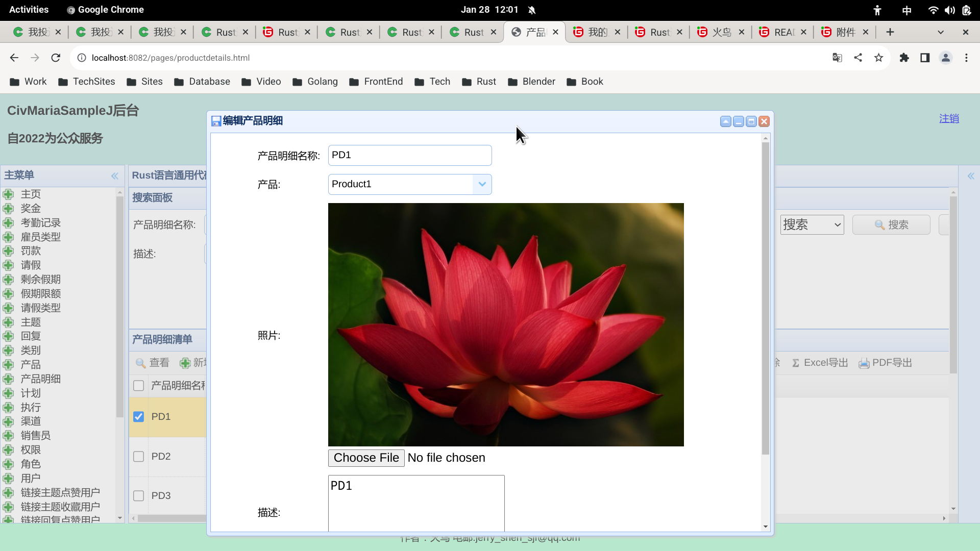Check the PD2 row checkbox
980x551 pixels.
pos(138,457)
